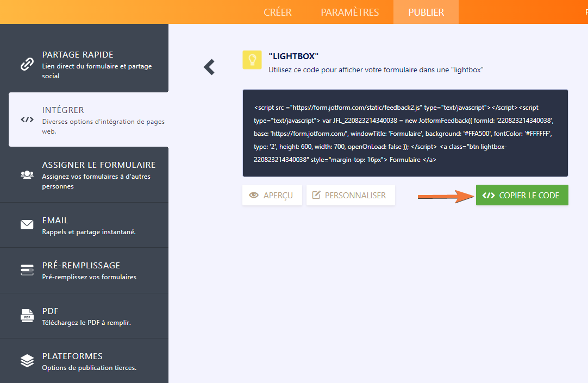The image size is (588, 383).
Task: Open the Paramètres tab
Action: pyautogui.click(x=350, y=12)
